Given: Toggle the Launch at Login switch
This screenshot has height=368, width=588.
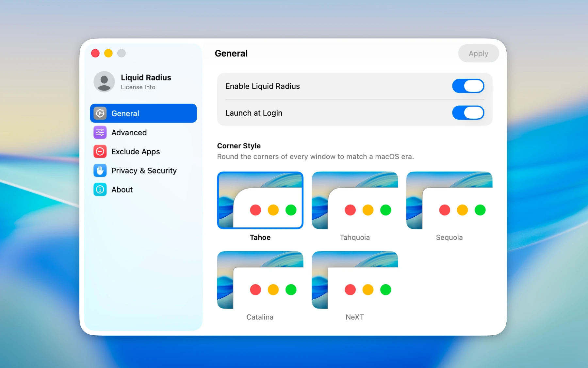Looking at the screenshot, I should point(468,113).
